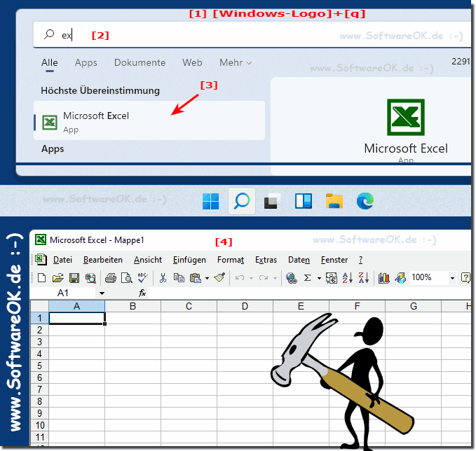The width and height of the screenshot is (476, 451).
Task: Click the Name Box showing A1
Action: coord(63,293)
